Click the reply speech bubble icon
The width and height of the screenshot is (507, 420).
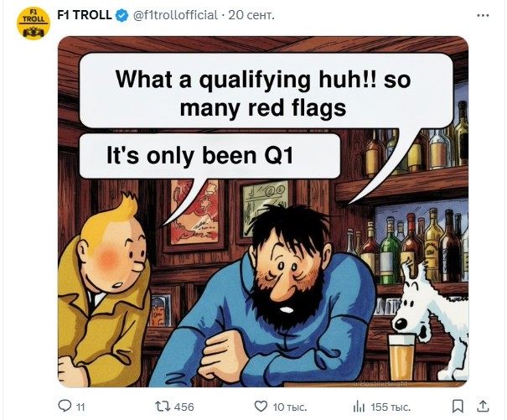pyautogui.click(x=65, y=406)
